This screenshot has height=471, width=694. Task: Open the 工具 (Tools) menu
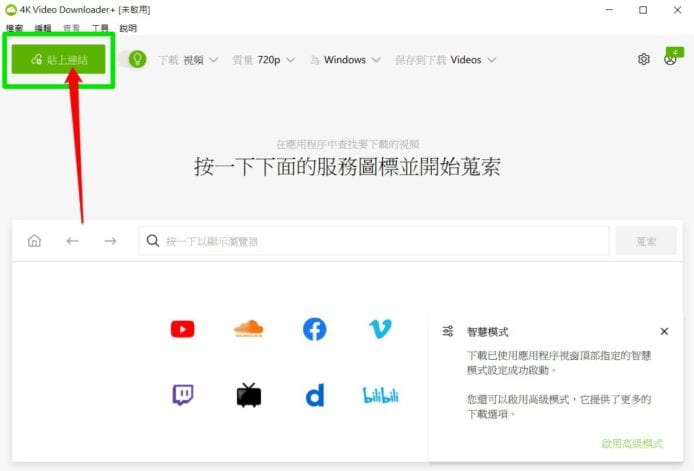pyautogui.click(x=100, y=28)
